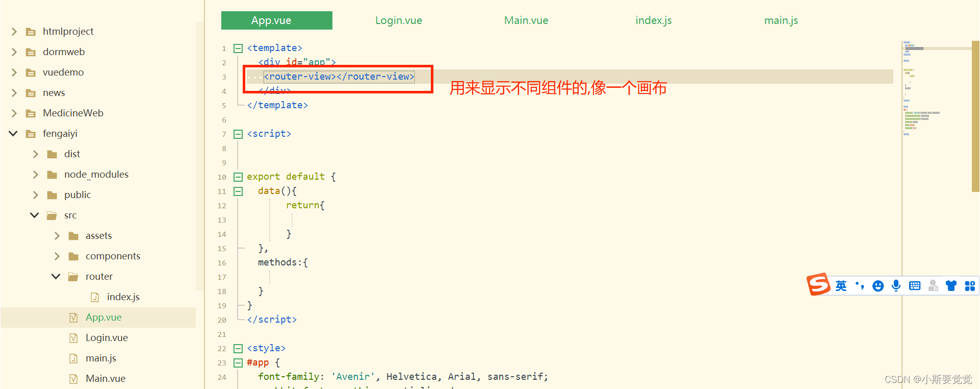
Task: Expand the dormweb project chevron
Action: click(14, 52)
